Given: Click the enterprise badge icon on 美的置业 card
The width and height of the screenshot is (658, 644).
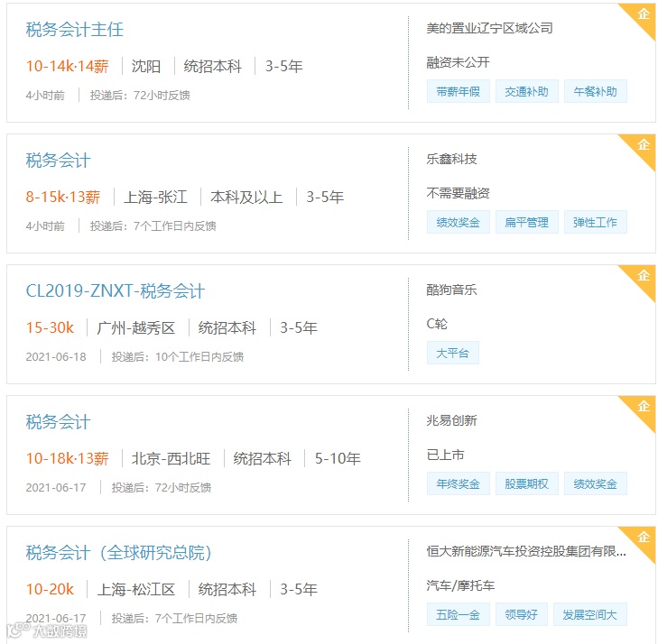Looking at the screenshot, I should (644, 14).
